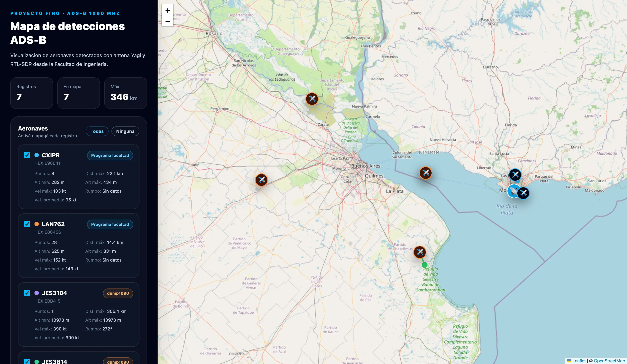Uncheck the CXIPR aircraft checkbox

(27, 155)
